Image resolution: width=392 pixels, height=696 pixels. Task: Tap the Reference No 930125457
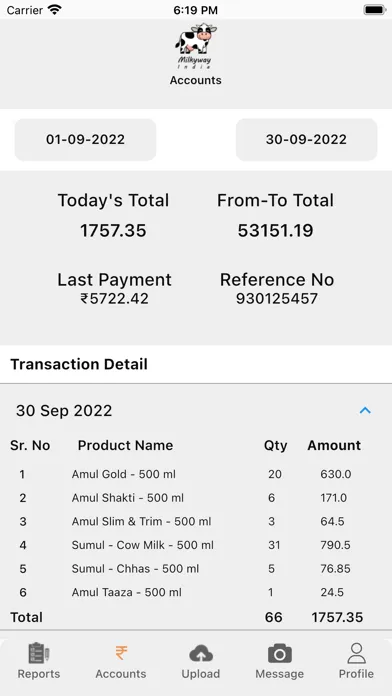(277, 299)
